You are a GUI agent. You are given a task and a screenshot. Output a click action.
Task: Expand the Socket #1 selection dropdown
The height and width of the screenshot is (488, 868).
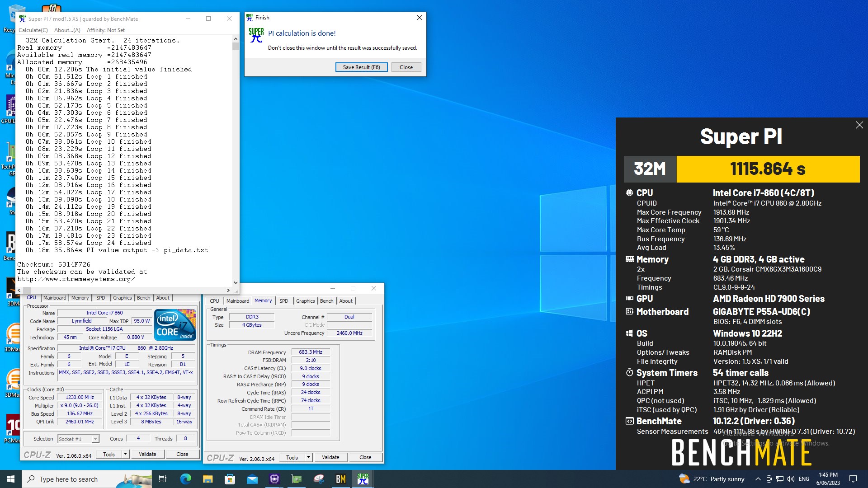(x=95, y=439)
